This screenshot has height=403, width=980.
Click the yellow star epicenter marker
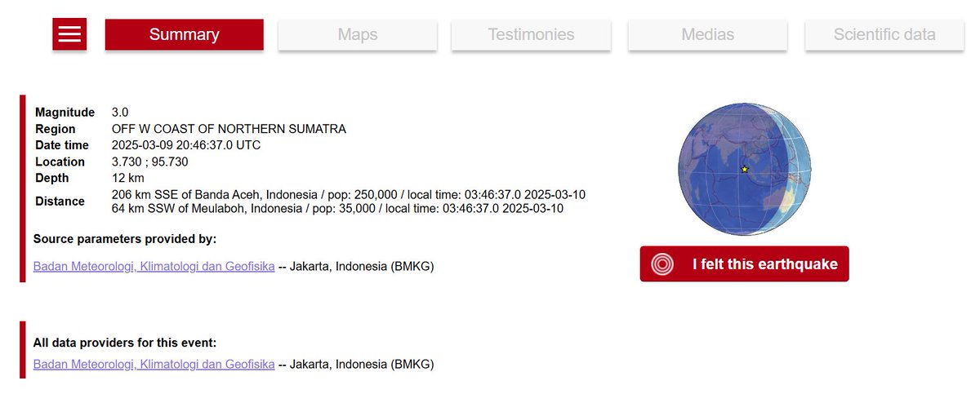(744, 169)
